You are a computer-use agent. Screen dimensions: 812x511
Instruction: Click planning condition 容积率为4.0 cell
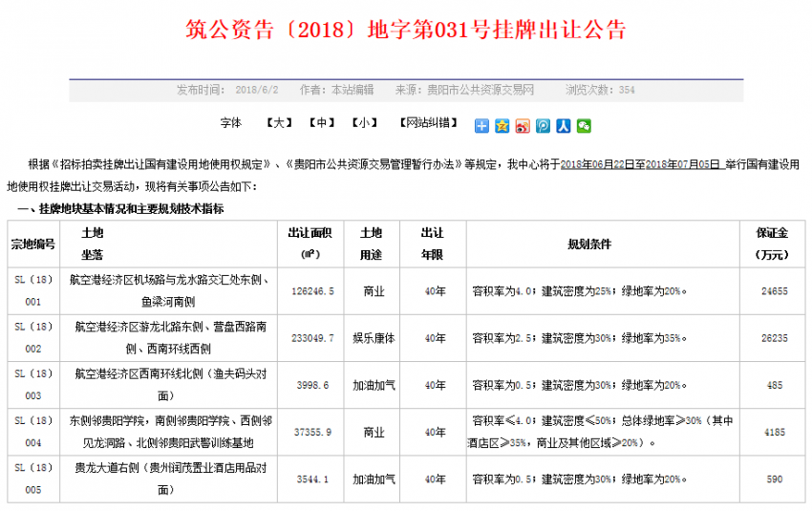603,291
